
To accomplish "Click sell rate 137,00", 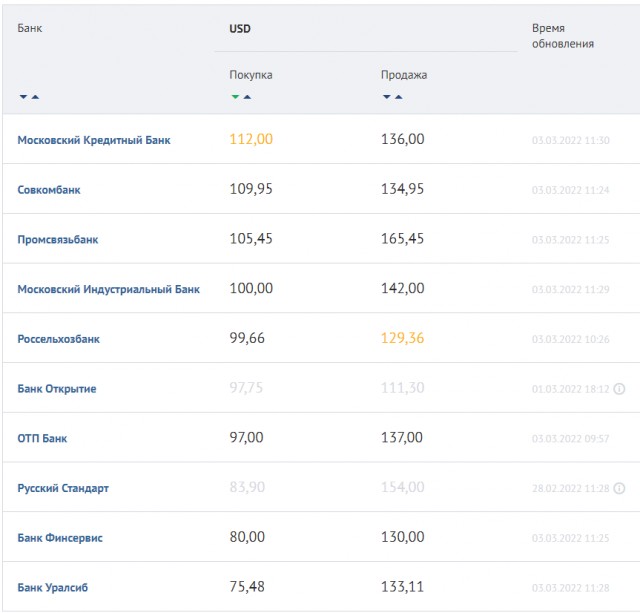I will [x=402, y=438].
